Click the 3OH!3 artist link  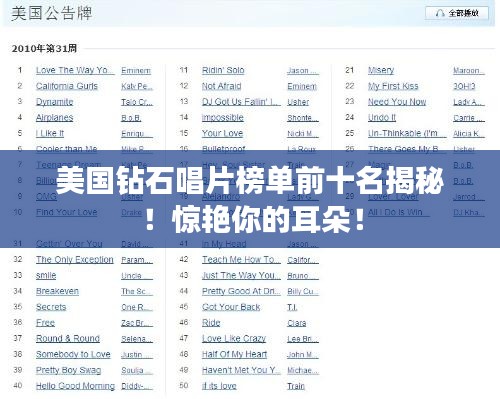point(464,86)
